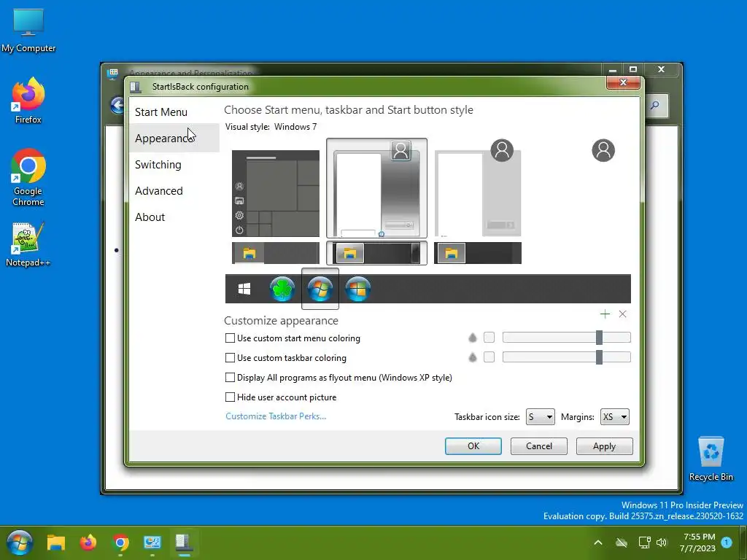The width and height of the screenshot is (747, 560).
Task: Select the Notepad++ desktop shortcut
Action: pyautogui.click(x=28, y=244)
